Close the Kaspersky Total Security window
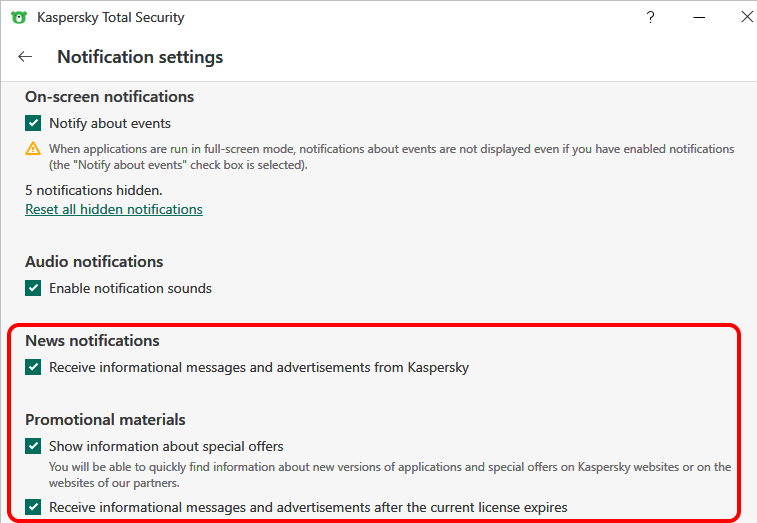This screenshot has height=523, width=757. pyautogui.click(x=746, y=17)
